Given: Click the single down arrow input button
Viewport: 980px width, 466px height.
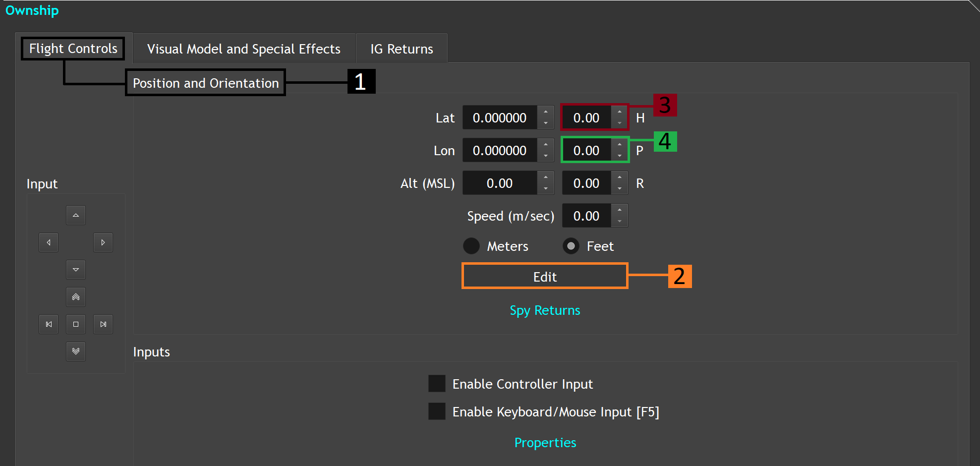Looking at the screenshot, I should pyautogui.click(x=76, y=270).
